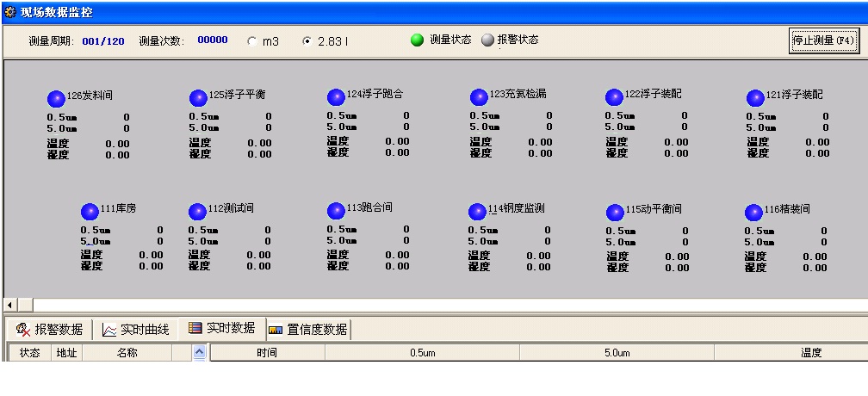Select the m3 unit radio button

tap(251, 41)
